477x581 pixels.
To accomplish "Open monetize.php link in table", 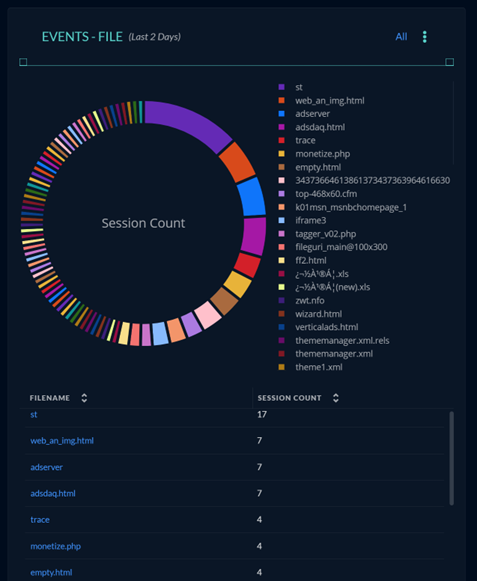I will 56,546.
